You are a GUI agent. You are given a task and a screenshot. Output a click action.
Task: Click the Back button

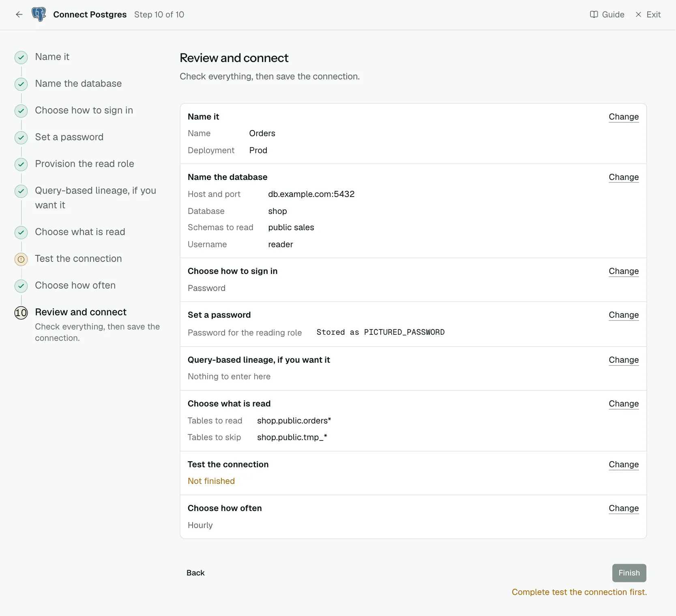(195, 573)
